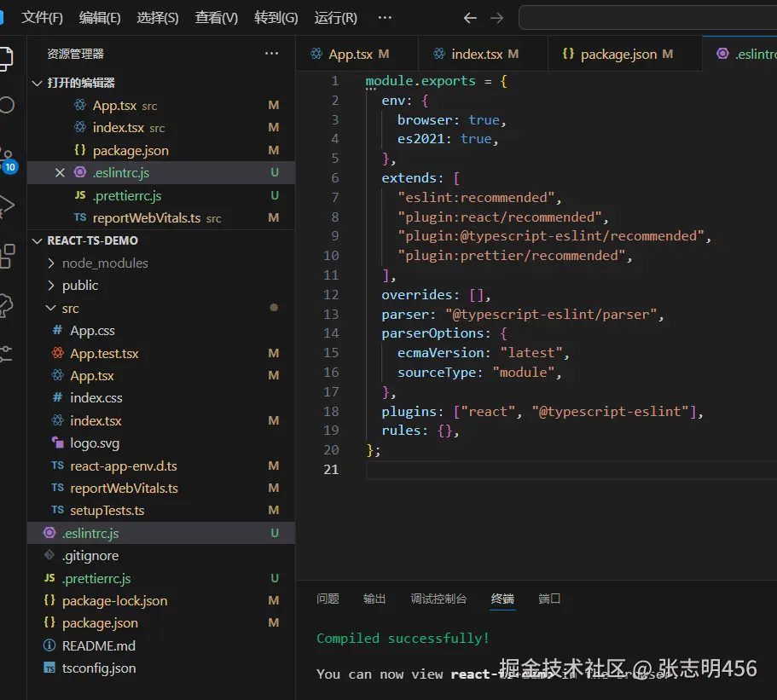Open the View (查看) menu
Image resolution: width=777 pixels, height=700 pixels.
tap(216, 18)
